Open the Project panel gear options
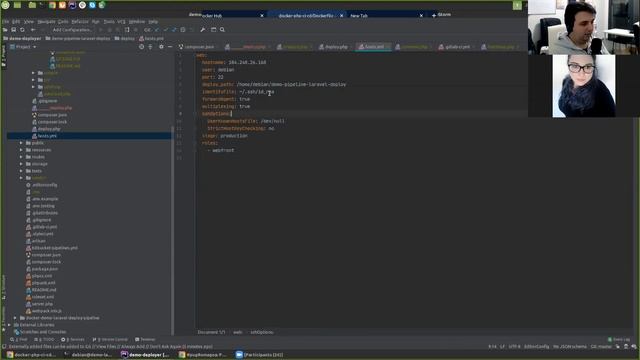 pyautogui.click(x=161, y=47)
